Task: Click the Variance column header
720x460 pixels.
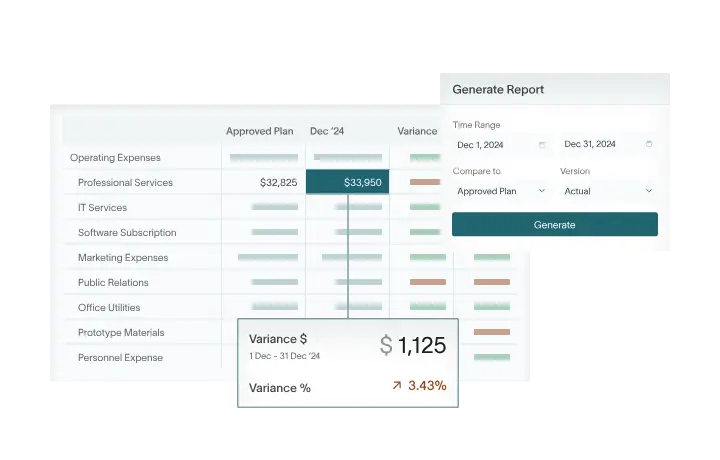Action: pos(417,131)
